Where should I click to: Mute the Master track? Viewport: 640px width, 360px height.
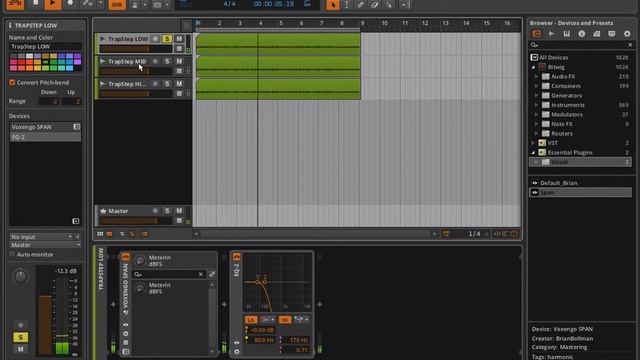[179, 211]
